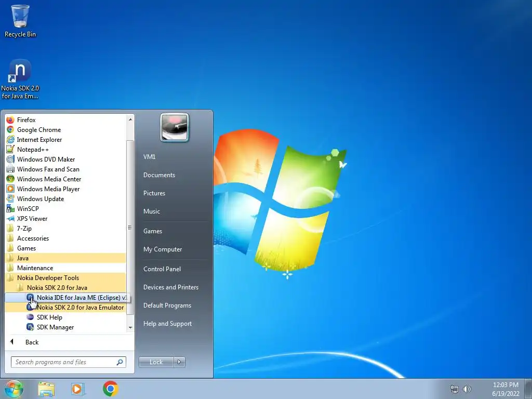
Task: Click the Windows Start orb
Action: pos(14,389)
